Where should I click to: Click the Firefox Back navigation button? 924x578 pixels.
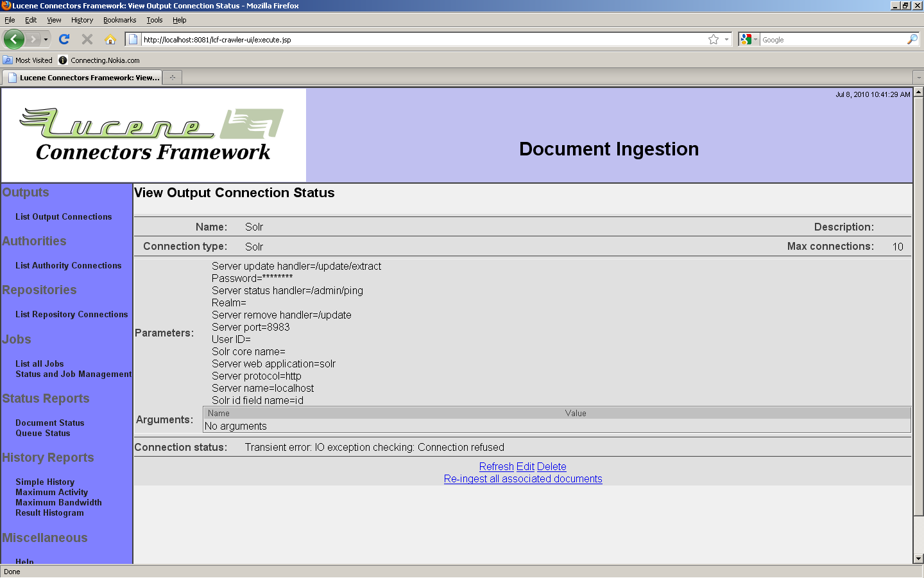point(14,39)
